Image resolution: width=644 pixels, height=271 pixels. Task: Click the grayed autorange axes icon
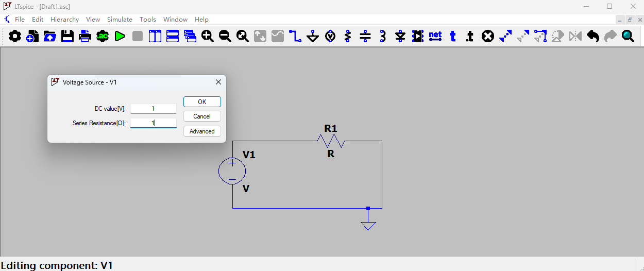(x=260, y=36)
